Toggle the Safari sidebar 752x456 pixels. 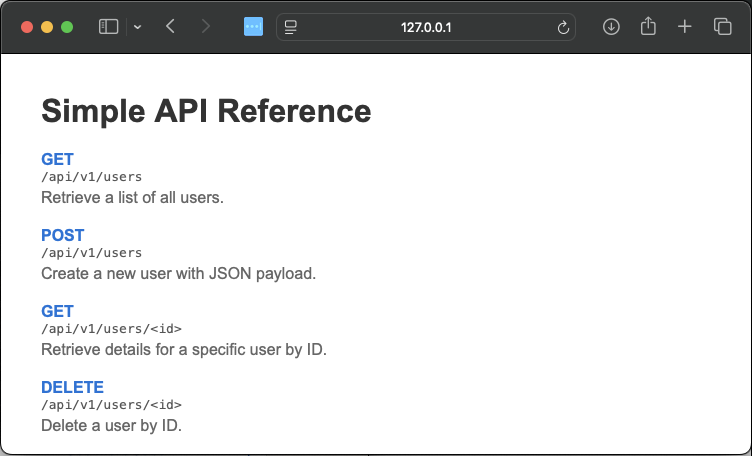click(108, 27)
